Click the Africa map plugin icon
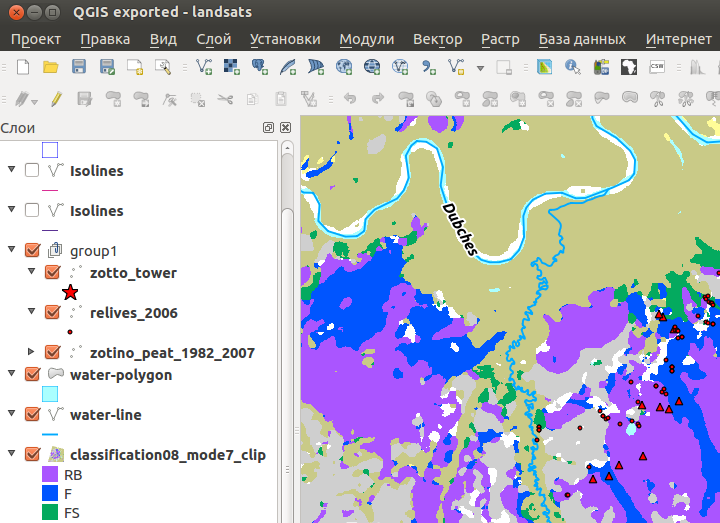This screenshot has height=523, width=720. click(629, 67)
